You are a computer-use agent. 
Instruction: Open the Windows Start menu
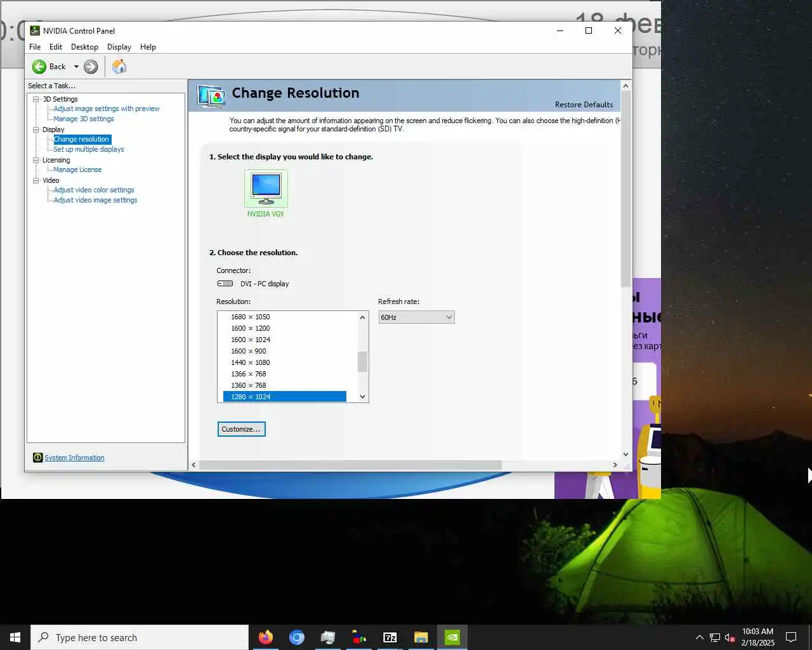point(15,637)
